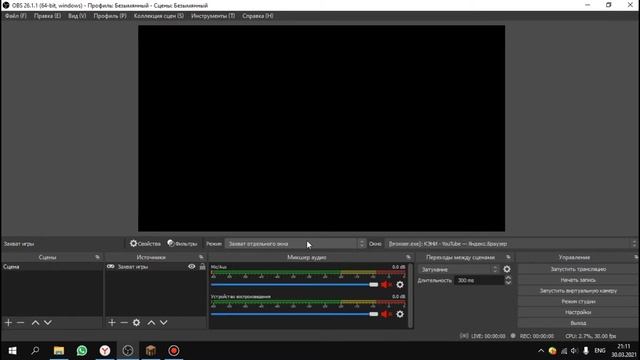This screenshot has height=360, width=640.
Task: Undock the Микшер аудио panel icon
Action: 408,257
